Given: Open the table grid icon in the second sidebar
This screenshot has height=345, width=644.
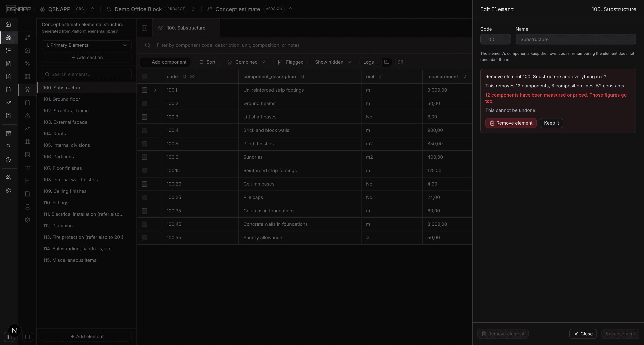Looking at the screenshot, I should click(27, 76).
